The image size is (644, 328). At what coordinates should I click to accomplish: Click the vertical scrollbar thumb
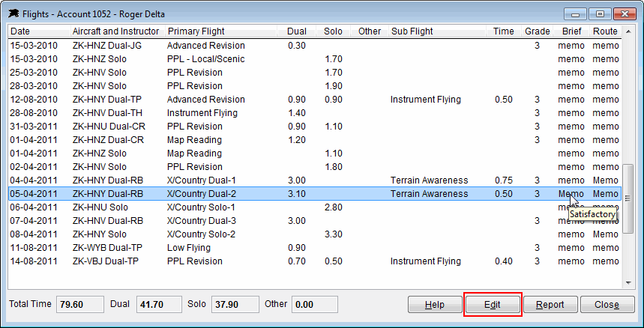(628, 198)
